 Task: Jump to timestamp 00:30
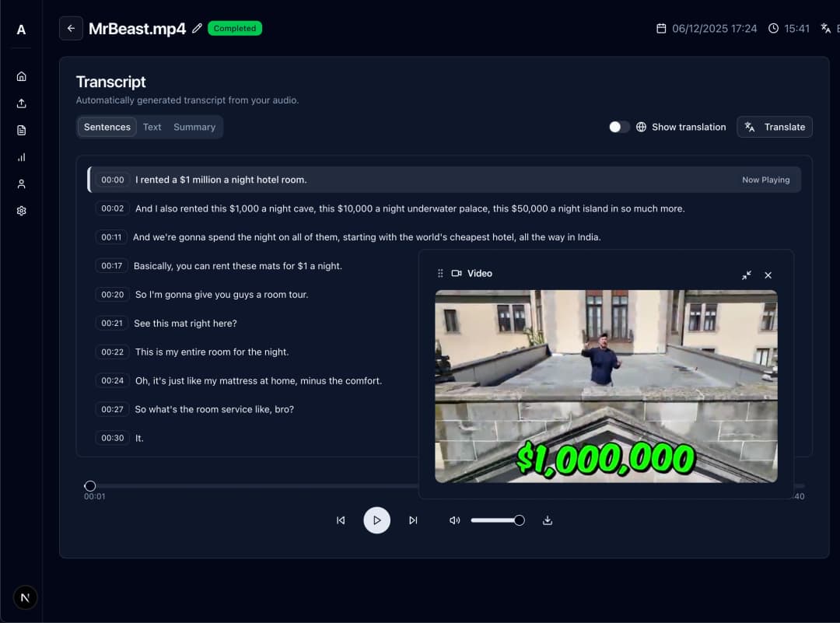(113, 438)
